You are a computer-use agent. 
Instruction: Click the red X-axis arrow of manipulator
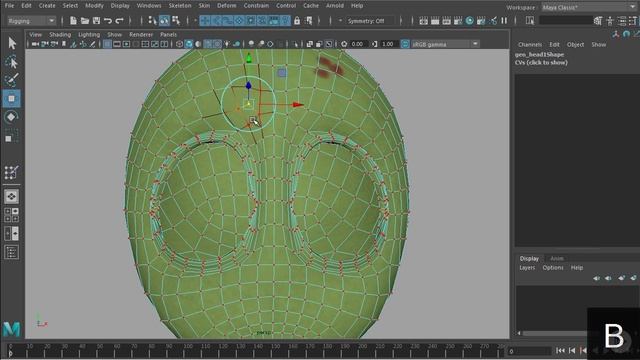[x=298, y=105]
